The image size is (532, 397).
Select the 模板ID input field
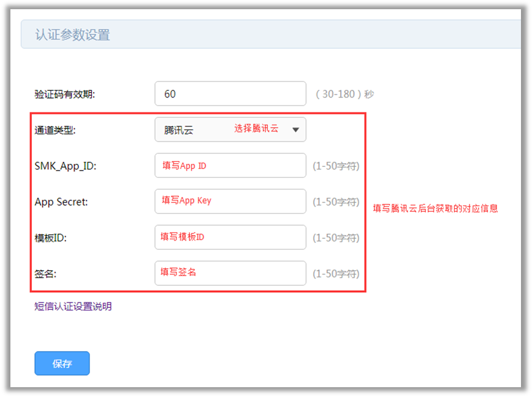click(230, 237)
